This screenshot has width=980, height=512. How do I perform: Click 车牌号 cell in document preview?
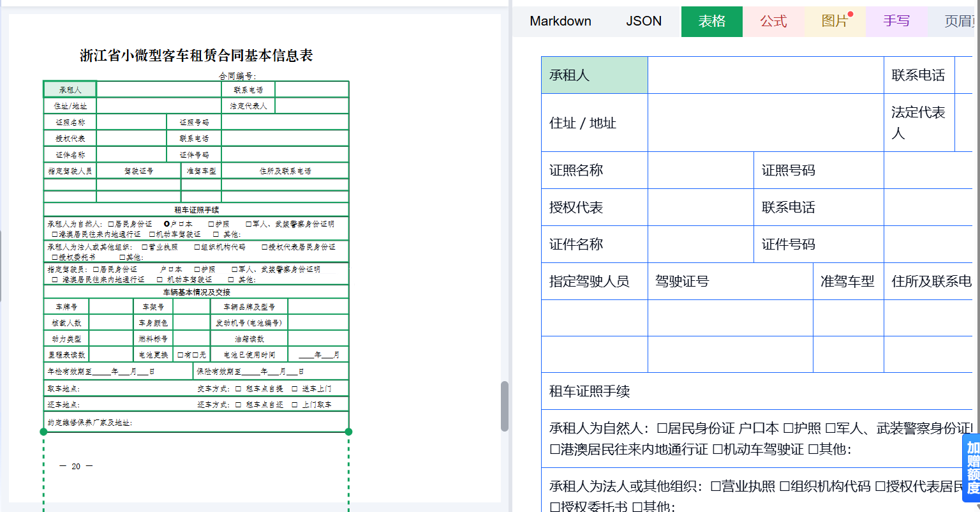tap(66, 306)
